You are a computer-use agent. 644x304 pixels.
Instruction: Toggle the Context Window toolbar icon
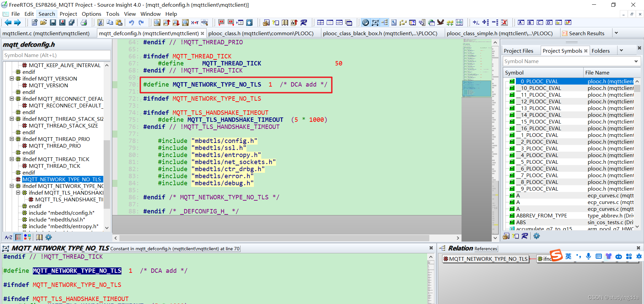(x=375, y=22)
